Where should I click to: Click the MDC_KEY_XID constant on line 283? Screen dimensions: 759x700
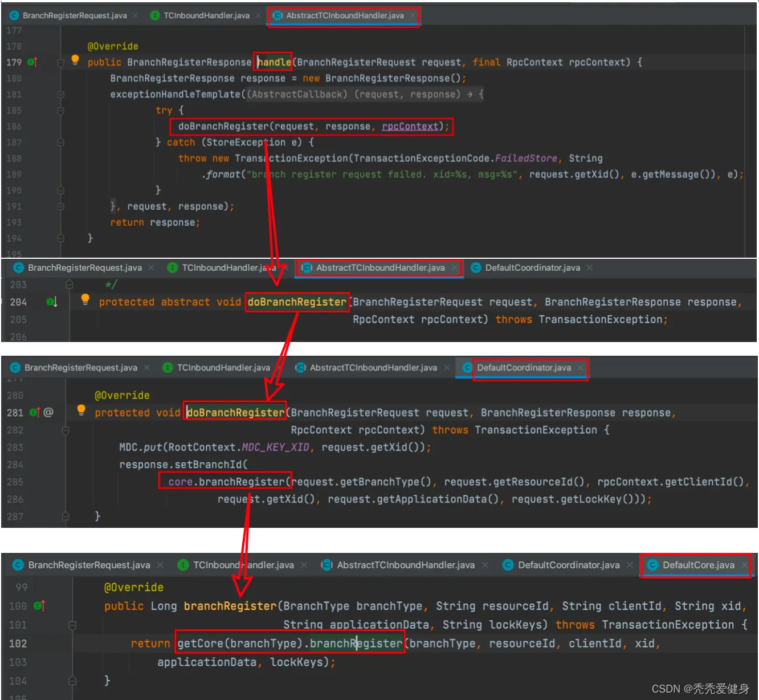point(275,447)
